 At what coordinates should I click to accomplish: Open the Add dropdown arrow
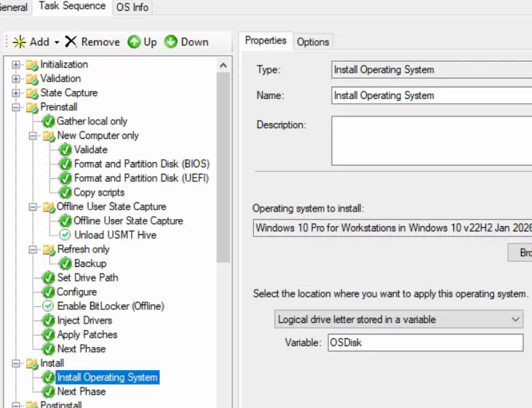pos(57,42)
